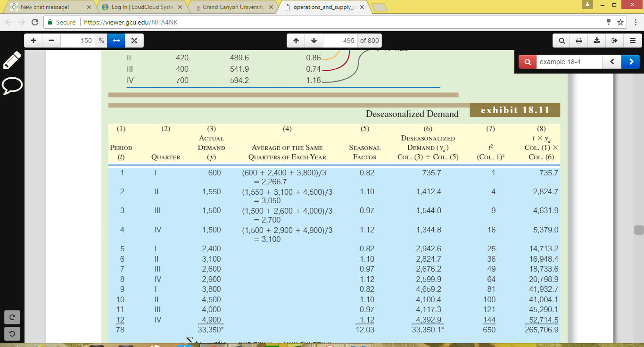Click the 735.7 value in column 6

[x=432, y=173]
